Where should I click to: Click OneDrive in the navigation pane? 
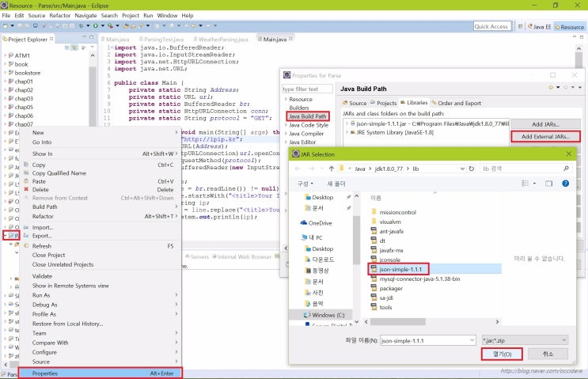(x=320, y=223)
